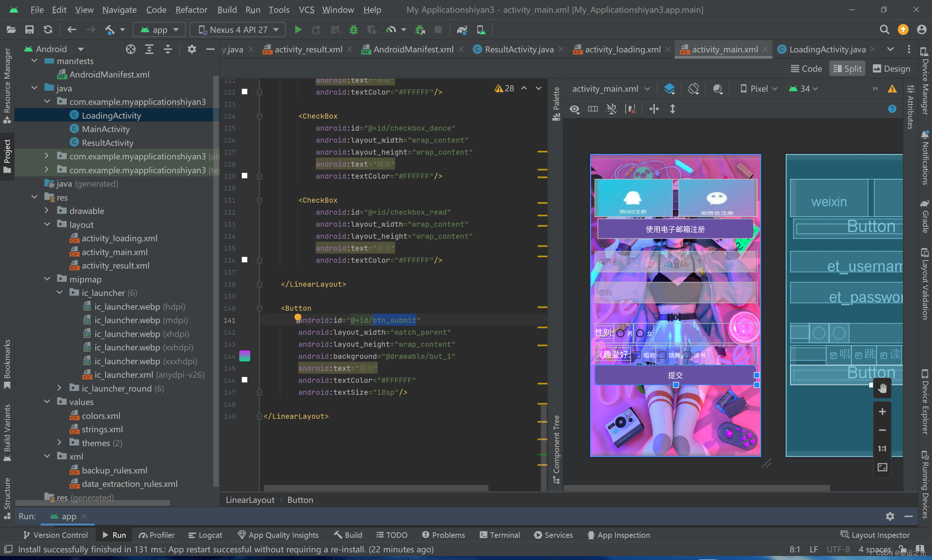Click the Select Design Surface layers icon
Image resolution: width=932 pixels, height=560 pixels.
pyautogui.click(x=669, y=89)
